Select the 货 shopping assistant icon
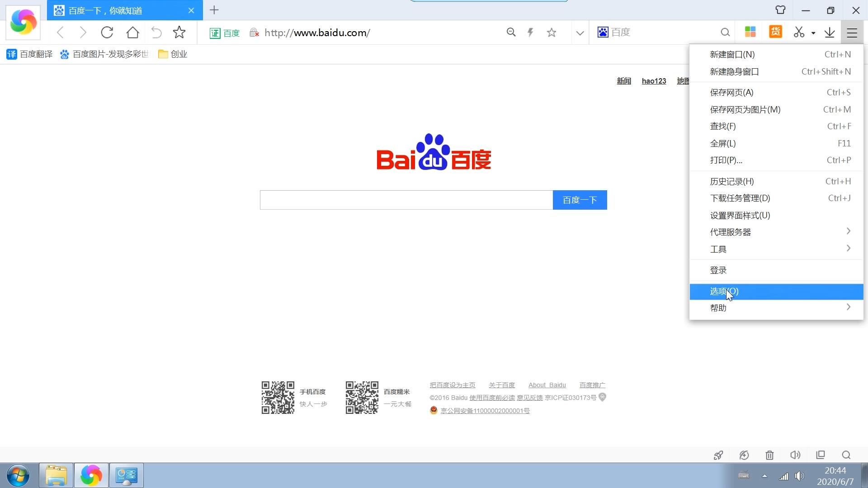The image size is (868, 488). click(775, 32)
